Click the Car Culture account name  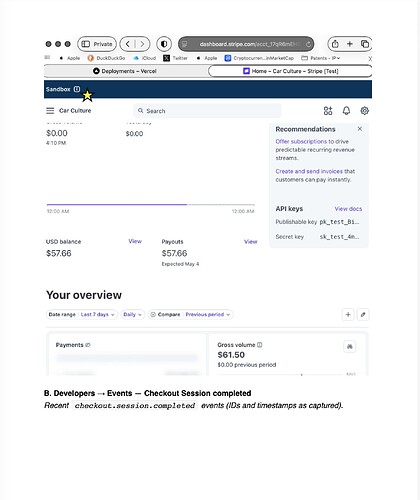(75, 111)
